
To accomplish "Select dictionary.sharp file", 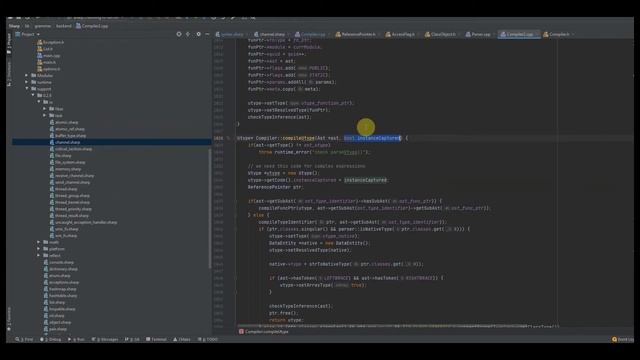I will pos(60,269).
